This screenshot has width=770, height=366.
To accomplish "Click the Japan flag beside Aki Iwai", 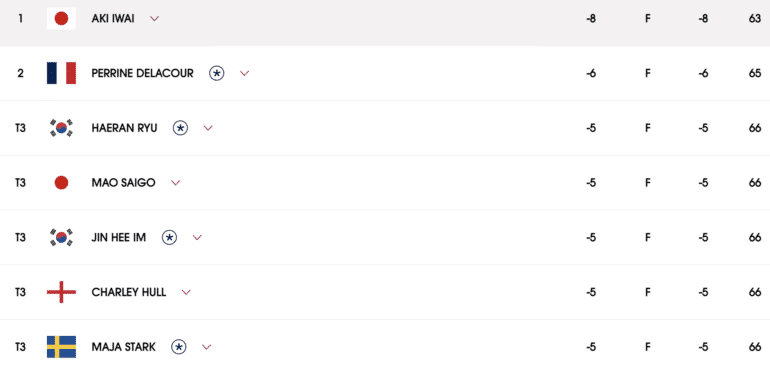I will point(61,19).
